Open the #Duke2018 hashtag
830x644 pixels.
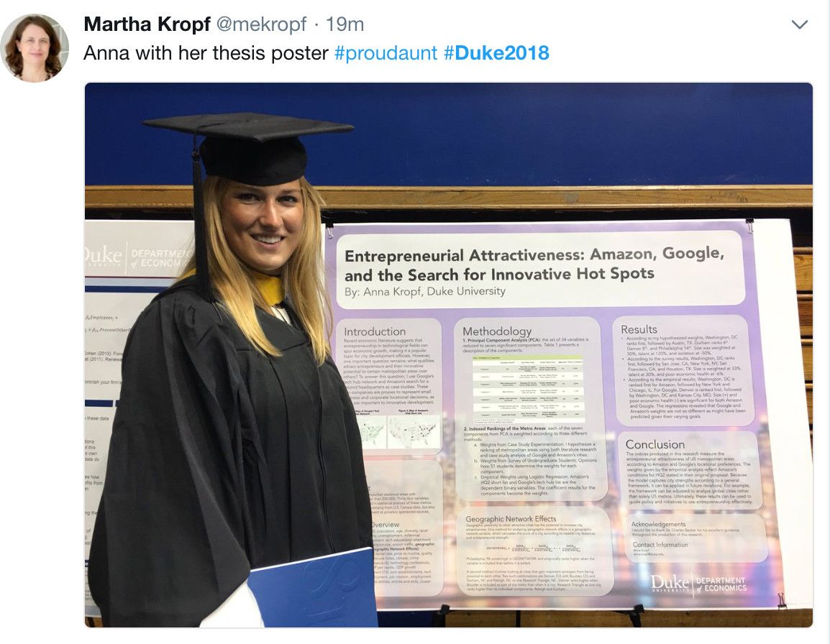click(496, 53)
